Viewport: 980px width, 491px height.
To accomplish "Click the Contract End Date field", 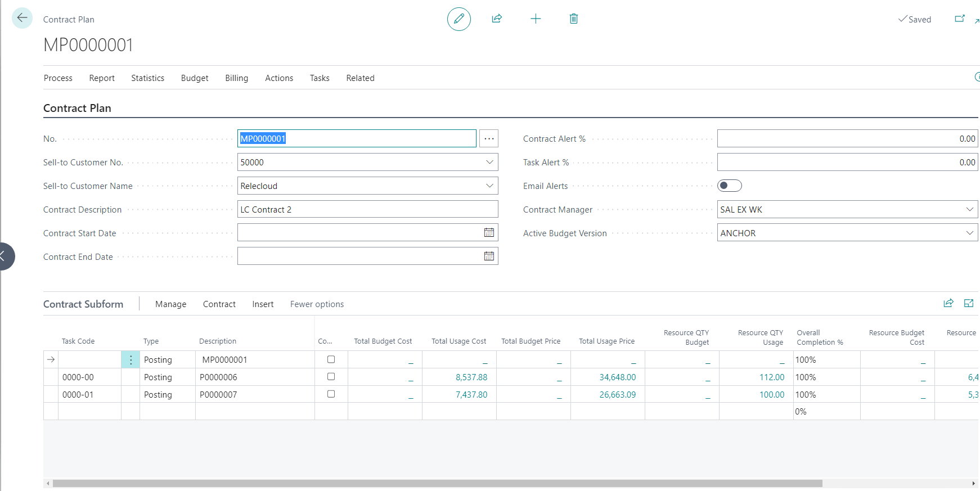I will [x=368, y=256].
